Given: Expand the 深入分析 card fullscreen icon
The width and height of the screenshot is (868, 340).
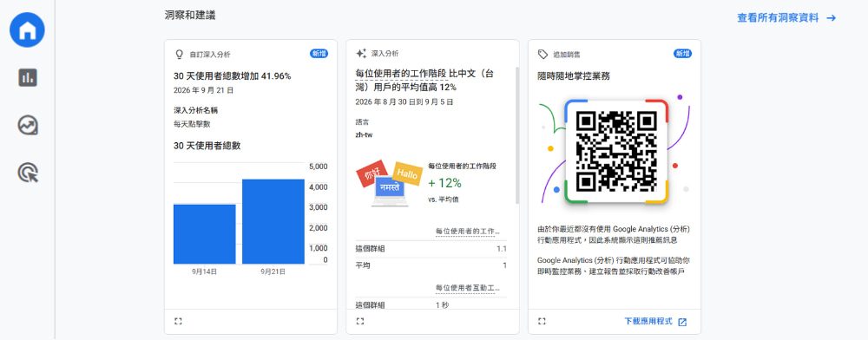Looking at the screenshot, I should click(x=360, y=321).
